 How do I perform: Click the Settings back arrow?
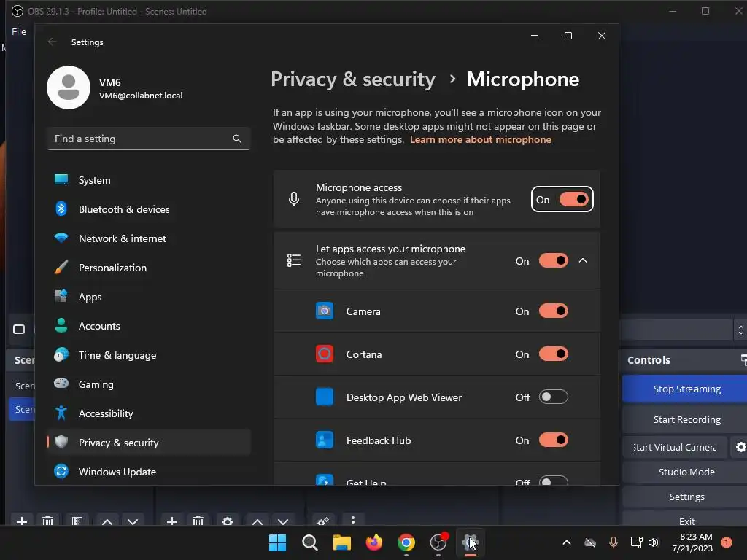click(x=53, y=42)
